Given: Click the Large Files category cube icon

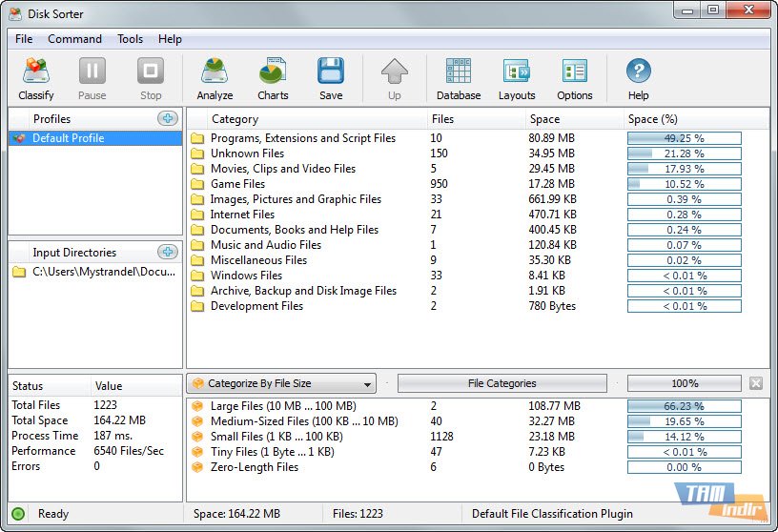Looking at the screenshot, I should point(197,406).
